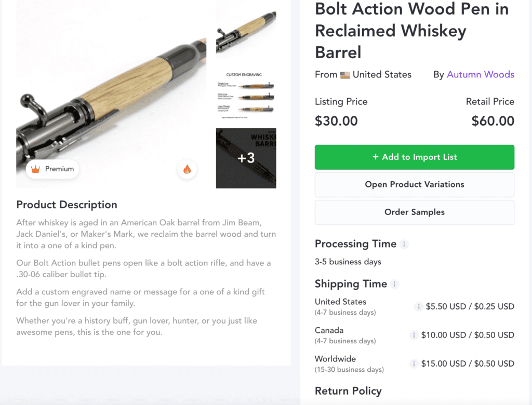
Task: Click United States shipping info icon
Action: coord(418,306)
